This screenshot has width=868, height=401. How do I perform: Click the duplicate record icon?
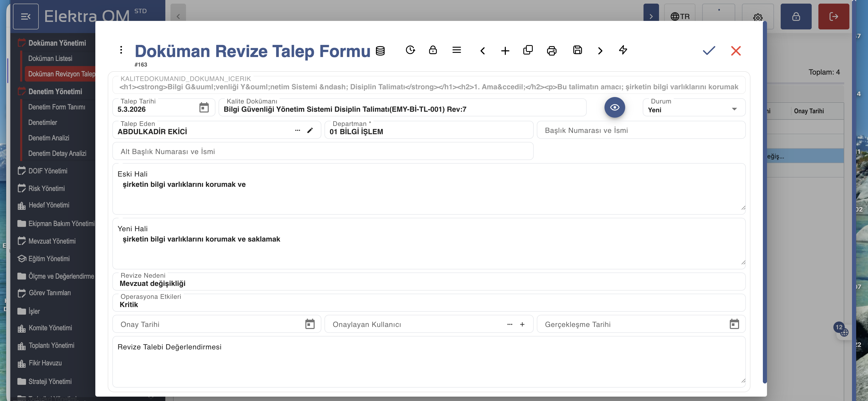(x=528, y=50)
